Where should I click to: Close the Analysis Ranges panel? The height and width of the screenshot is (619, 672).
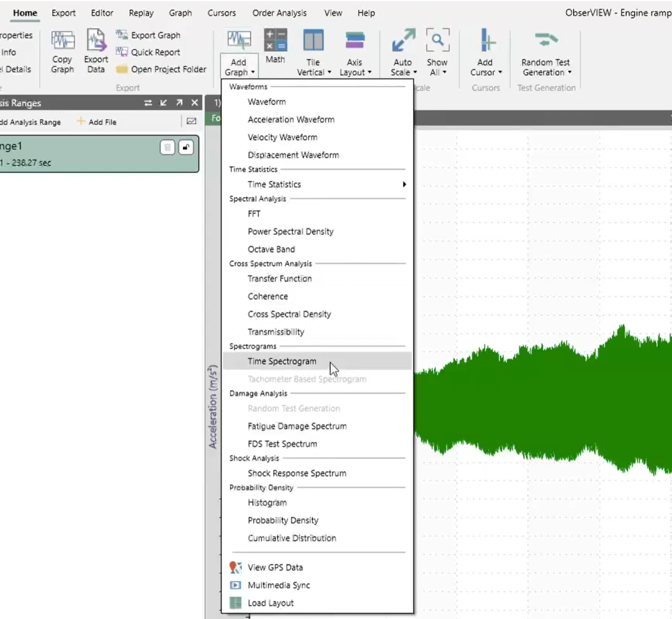pyautogui.click(x=195, y=103)
